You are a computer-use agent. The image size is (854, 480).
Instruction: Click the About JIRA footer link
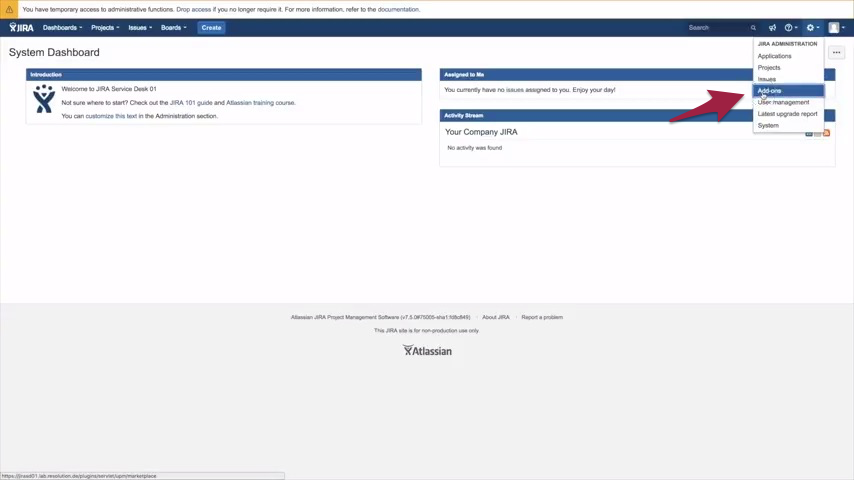(x=496, y=317)
